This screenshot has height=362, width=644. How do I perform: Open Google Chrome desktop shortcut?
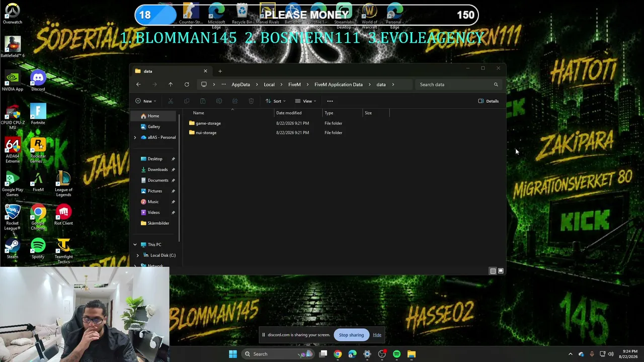(38, 217)
